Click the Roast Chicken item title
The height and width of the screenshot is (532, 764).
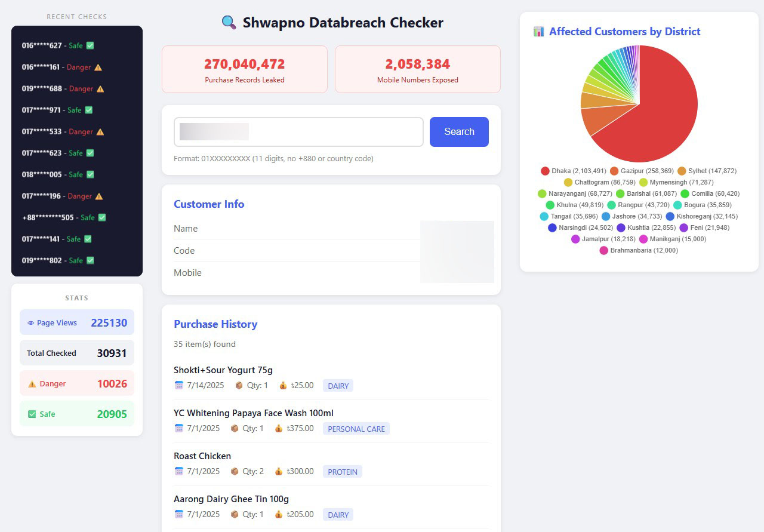[202, 456]
